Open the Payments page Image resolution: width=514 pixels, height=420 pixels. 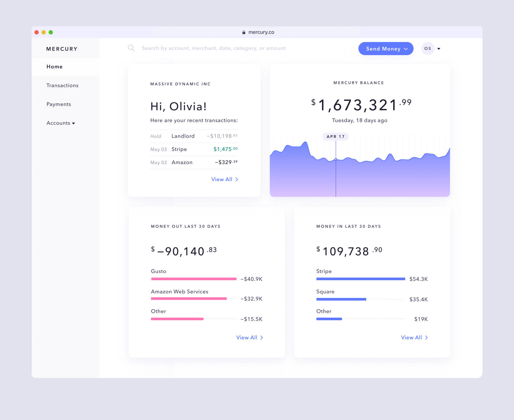pyautogui.click(x=59, y=104)
